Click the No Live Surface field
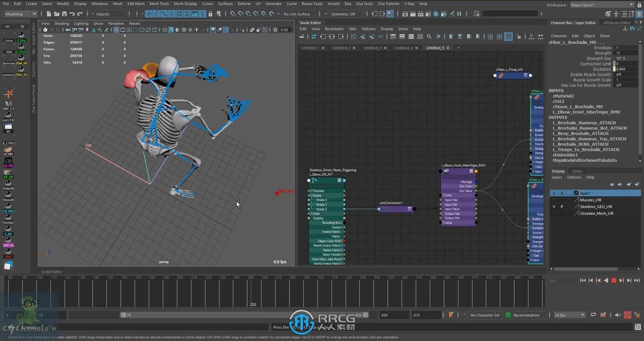Viewport: 644px width, 341px height. (x=297, y=14)
